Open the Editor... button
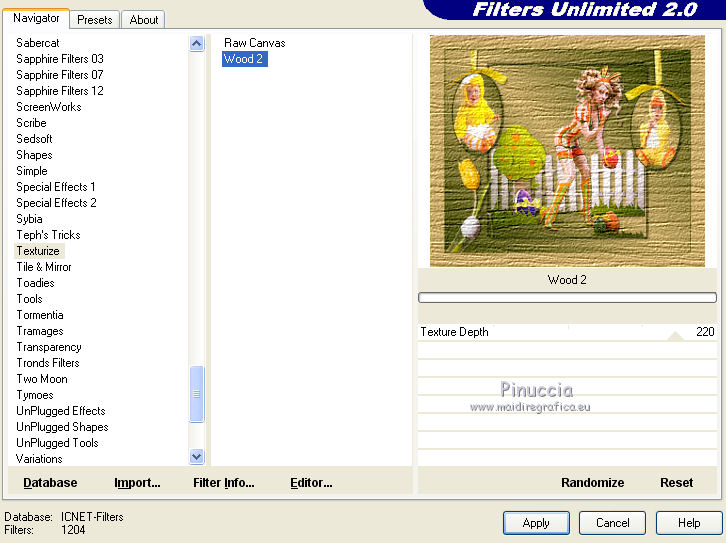This screenshot has height=543, width=726. click(311, 483)
